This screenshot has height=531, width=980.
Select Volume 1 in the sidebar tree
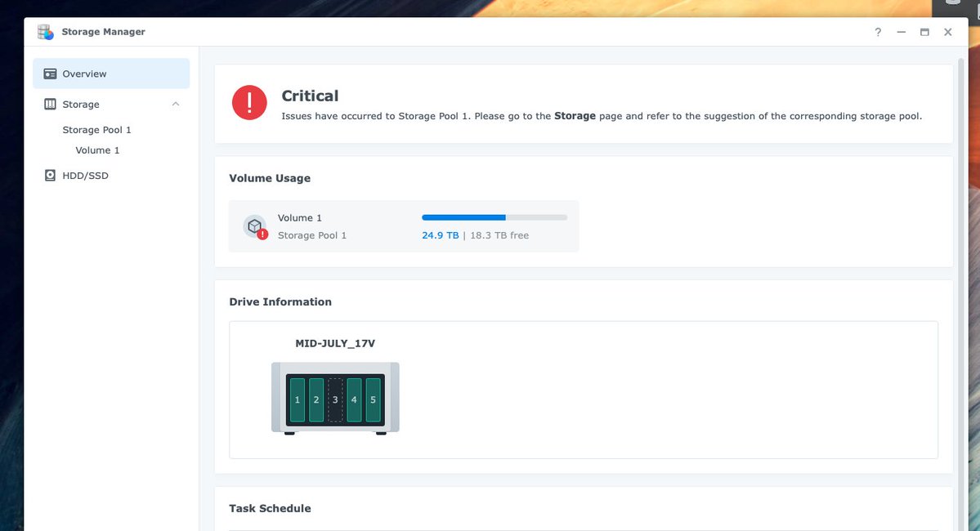pos(97,150)
